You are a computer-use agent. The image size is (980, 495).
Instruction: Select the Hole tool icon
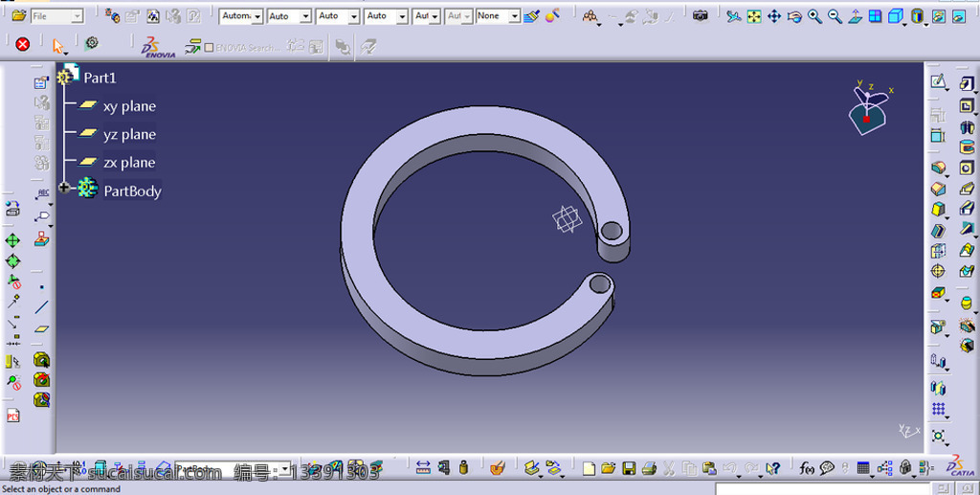click(967, 169)
